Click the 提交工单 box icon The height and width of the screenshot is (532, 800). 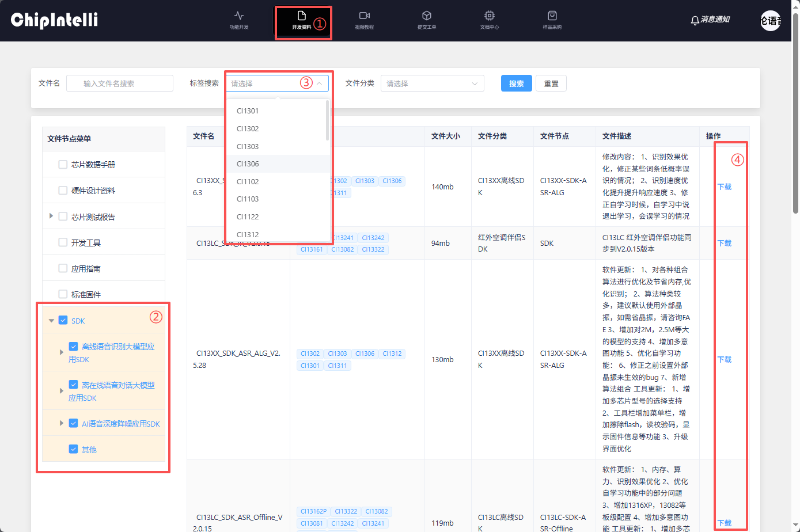click(x=426, y=16)
